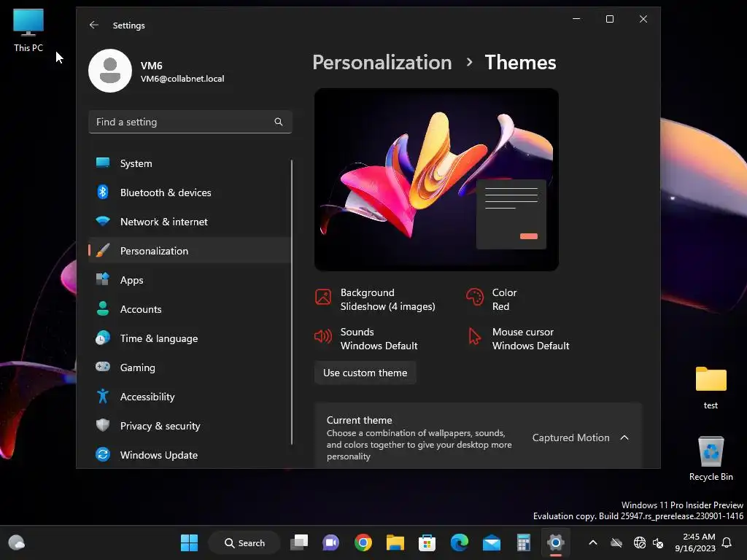Open System settings
Screen dimensions: 747x560
click(x=190, y=163)
